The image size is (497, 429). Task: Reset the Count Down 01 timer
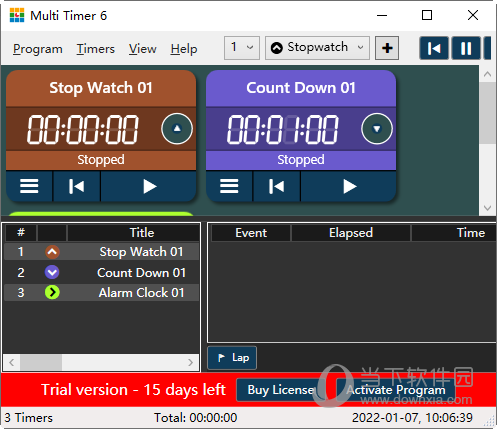pos(276,186)
